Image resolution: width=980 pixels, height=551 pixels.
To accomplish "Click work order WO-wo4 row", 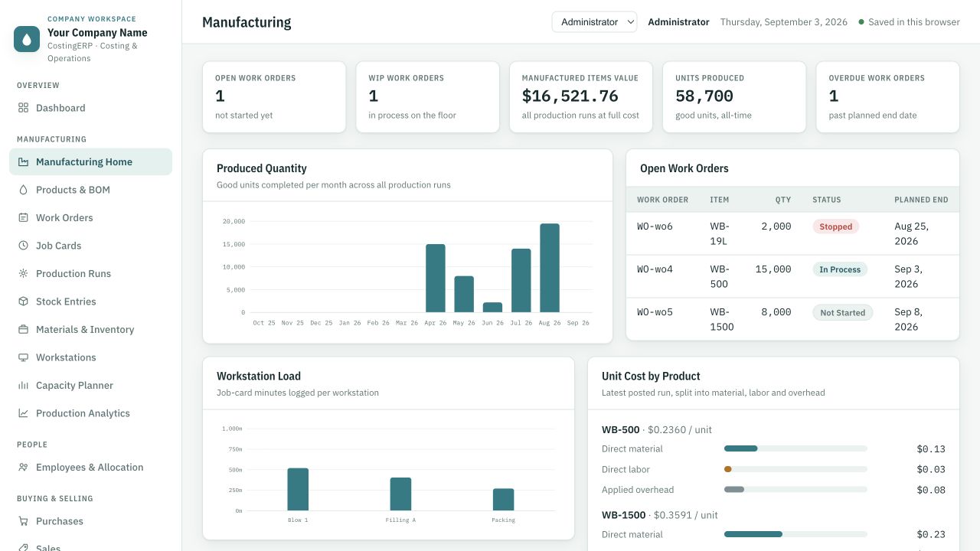I will [792, 276].
